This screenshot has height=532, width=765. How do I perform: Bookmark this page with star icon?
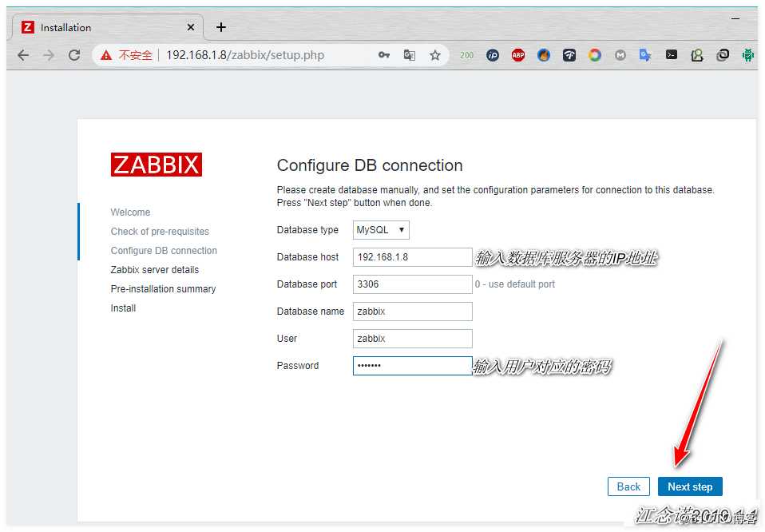tap(434, 55)
